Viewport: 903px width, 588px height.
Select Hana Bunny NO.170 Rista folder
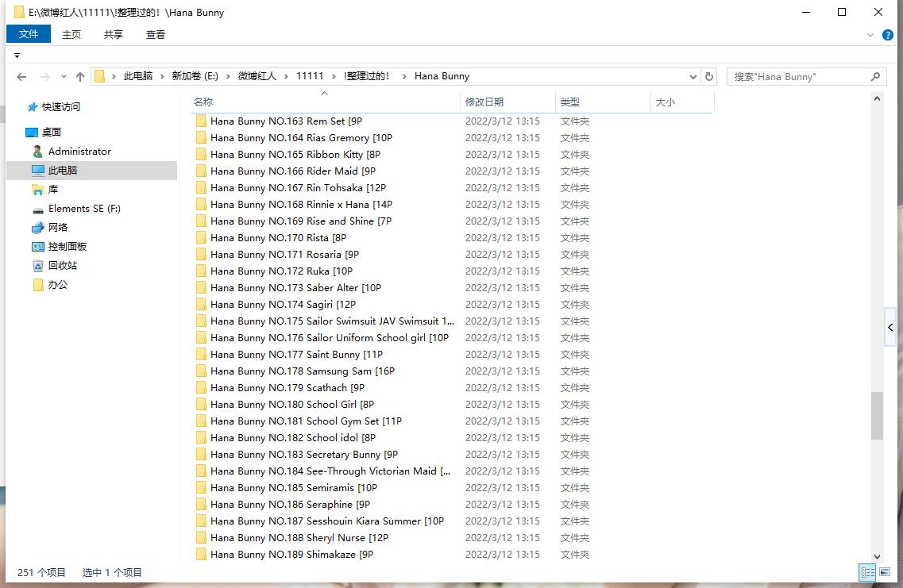279,237
